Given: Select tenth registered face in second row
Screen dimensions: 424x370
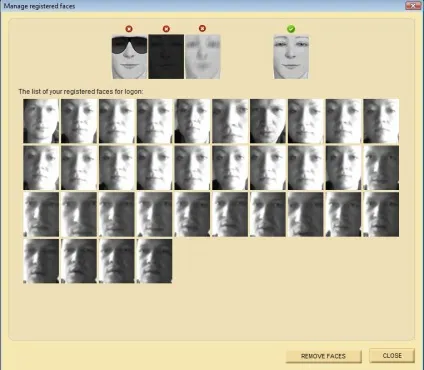Looking at the screenshot, I should pos(381,168).
